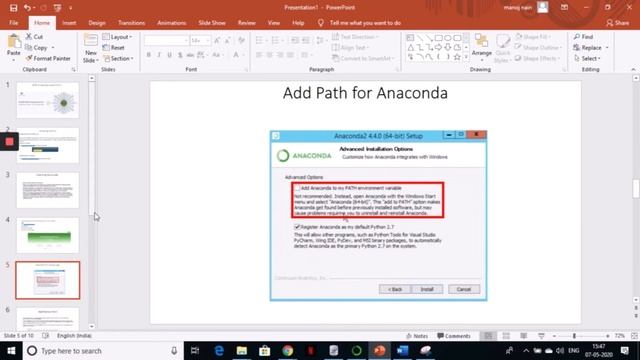Apply text shadow formatting

pos(180,55)
